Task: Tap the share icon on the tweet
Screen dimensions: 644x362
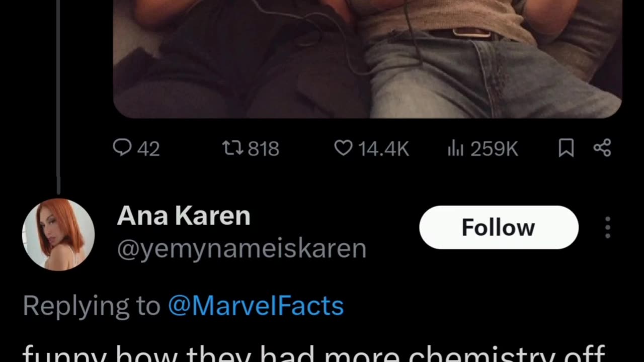Action: click(x=602, y=148)
